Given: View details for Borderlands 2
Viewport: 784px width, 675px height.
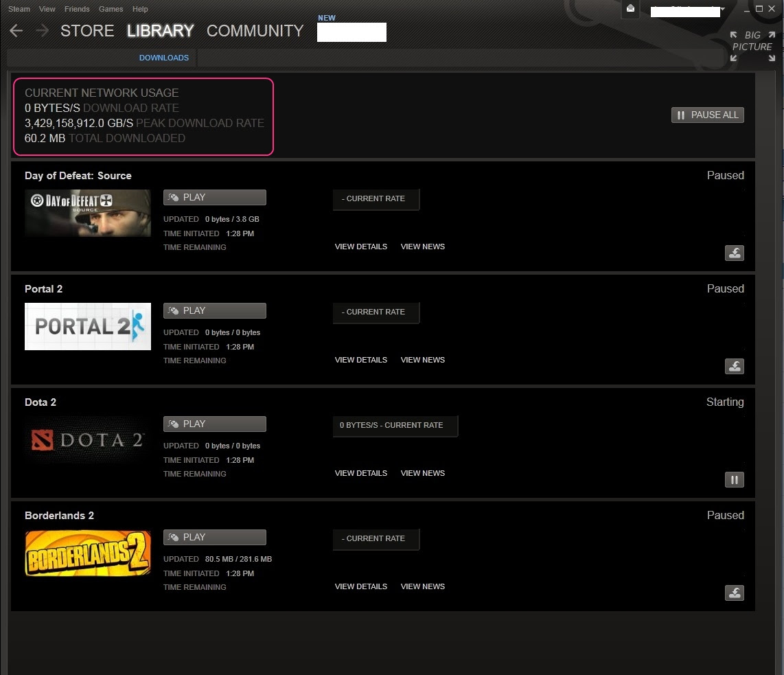Looking at the screenshot, I should tap(361, 586).
